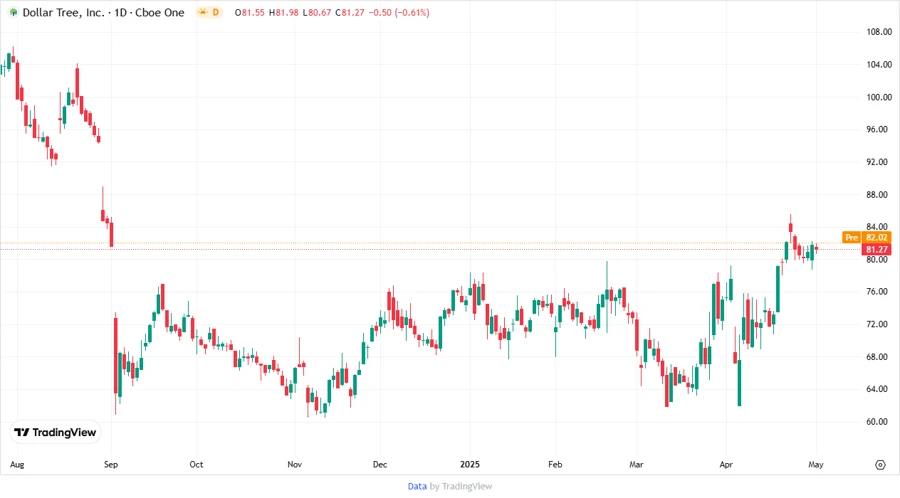Click the Feb label on time axis

[x=555, y=465]
